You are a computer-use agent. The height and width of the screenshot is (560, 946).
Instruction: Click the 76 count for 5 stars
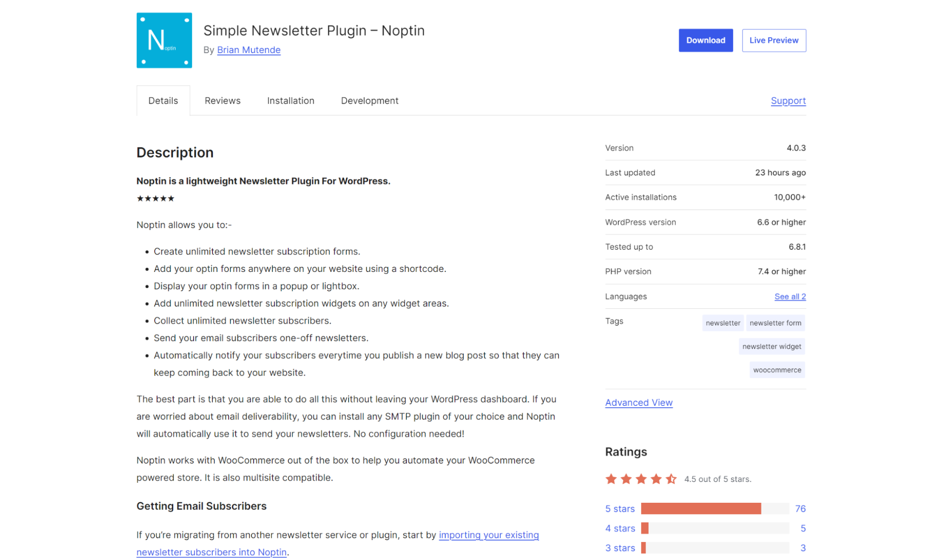tap(800, 508)
